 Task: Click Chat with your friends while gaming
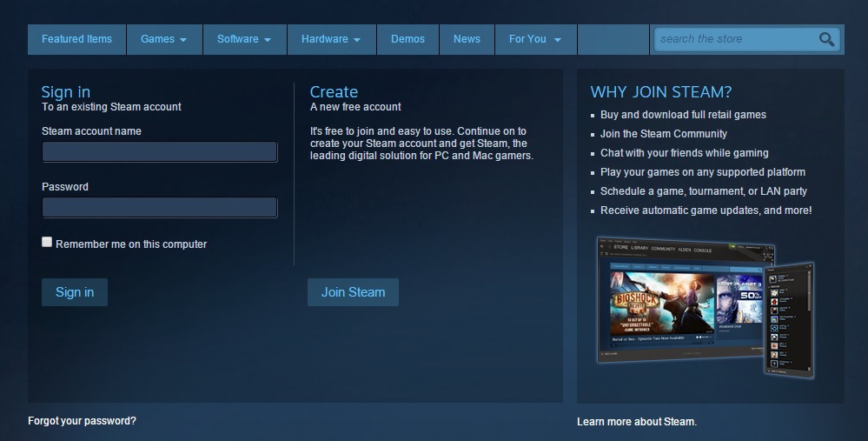tap(684, 153)
